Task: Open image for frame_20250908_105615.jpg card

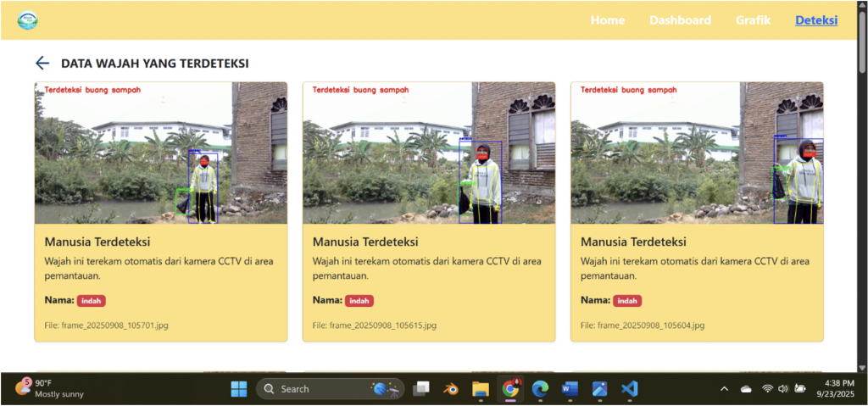Action: tap(429, 153)
